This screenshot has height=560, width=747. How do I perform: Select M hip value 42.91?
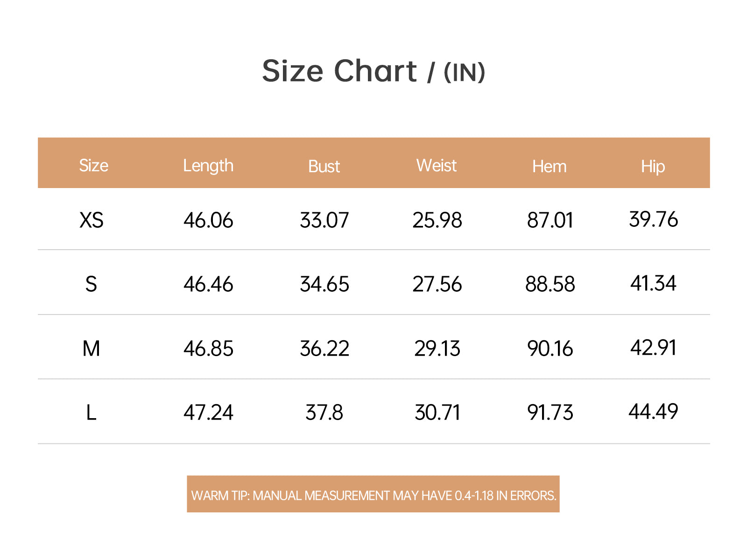[653, 348]
